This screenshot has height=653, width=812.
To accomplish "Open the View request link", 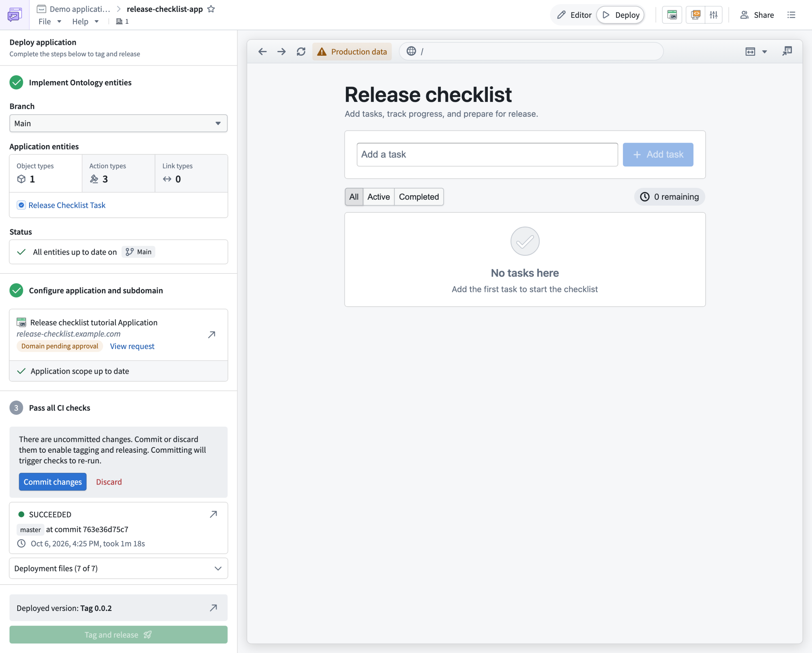I will (132, 346).
